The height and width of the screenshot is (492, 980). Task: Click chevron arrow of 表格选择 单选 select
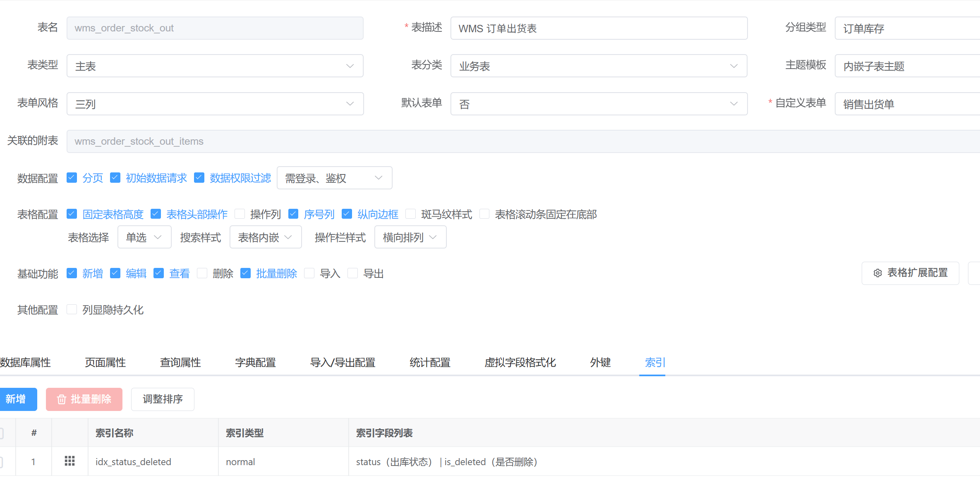click(x=158, y=237)
